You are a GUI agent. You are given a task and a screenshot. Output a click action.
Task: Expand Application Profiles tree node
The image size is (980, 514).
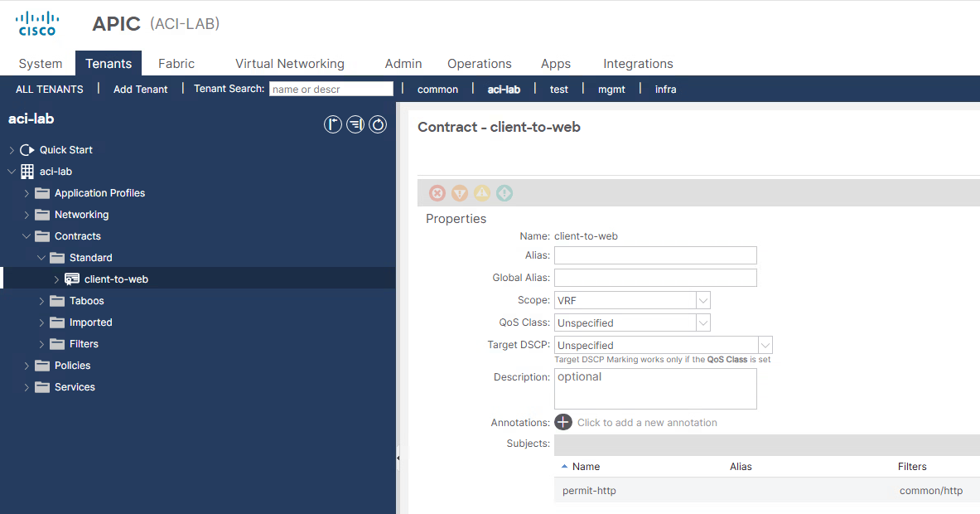click(x=27, y=193)
